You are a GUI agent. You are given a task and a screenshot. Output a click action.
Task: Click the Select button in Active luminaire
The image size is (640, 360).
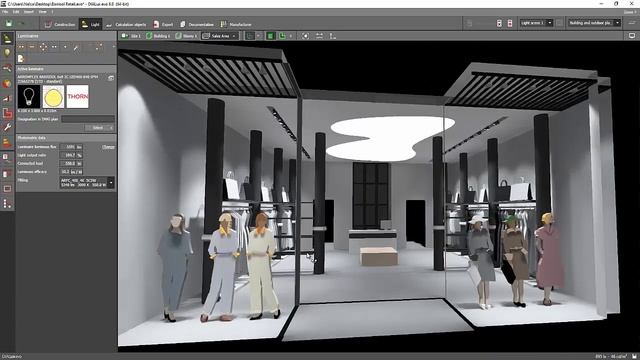tap(100, 128)
